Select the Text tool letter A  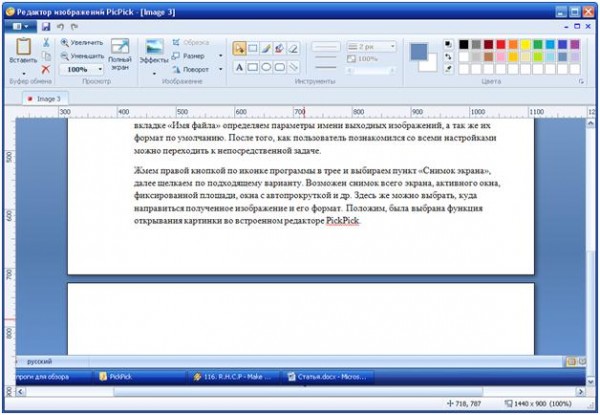click(239, 67)
